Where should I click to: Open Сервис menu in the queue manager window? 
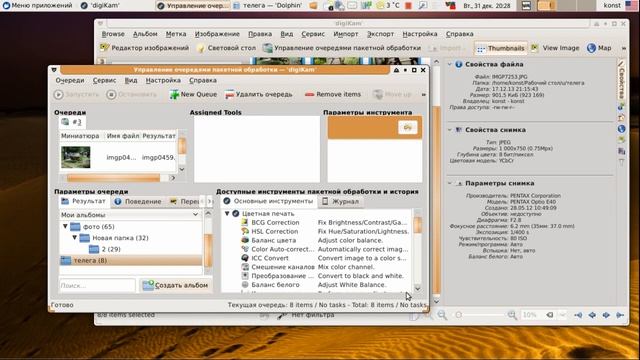click(104, 80)
